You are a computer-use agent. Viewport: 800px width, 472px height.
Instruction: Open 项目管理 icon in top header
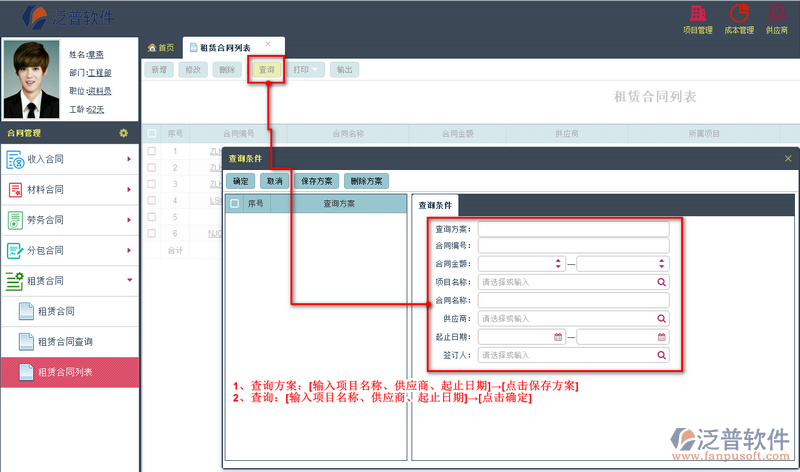[697, 18]
